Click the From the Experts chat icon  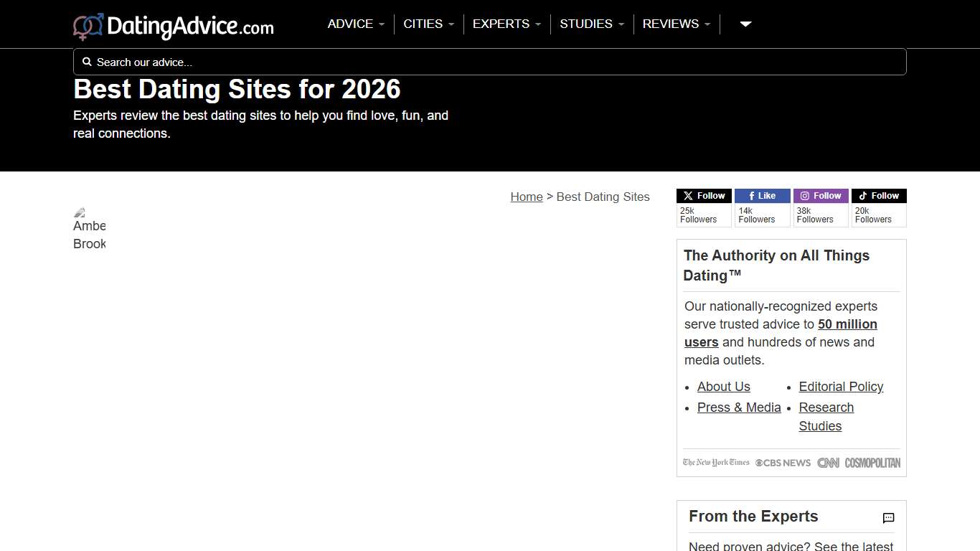tap(888, 518)
